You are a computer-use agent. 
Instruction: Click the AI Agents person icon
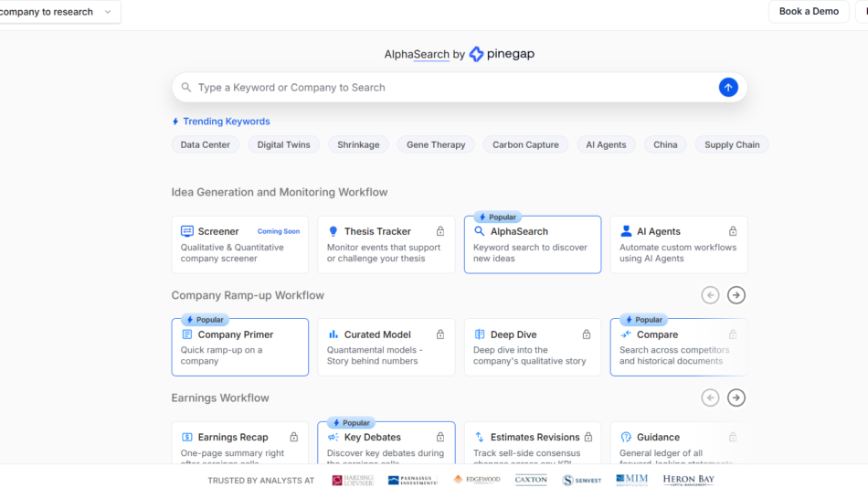click(x=626, y=232)
